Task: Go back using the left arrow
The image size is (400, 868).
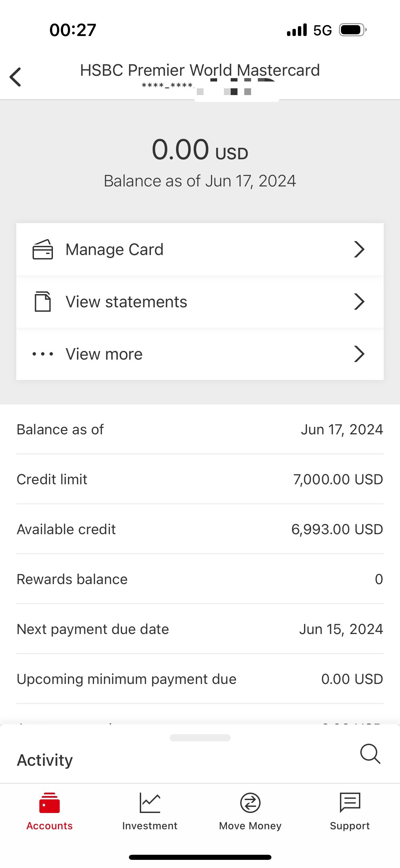Action: click(x=15, y=77)
